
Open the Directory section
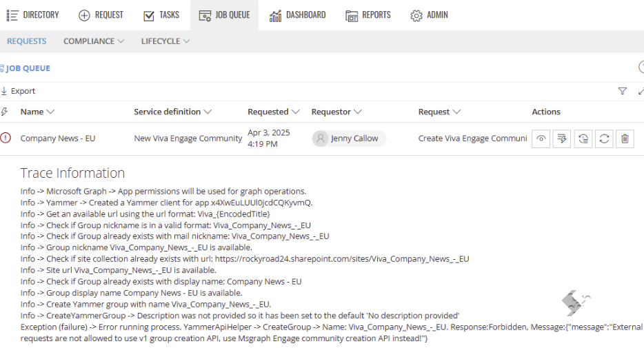click(x=33, y=15)
